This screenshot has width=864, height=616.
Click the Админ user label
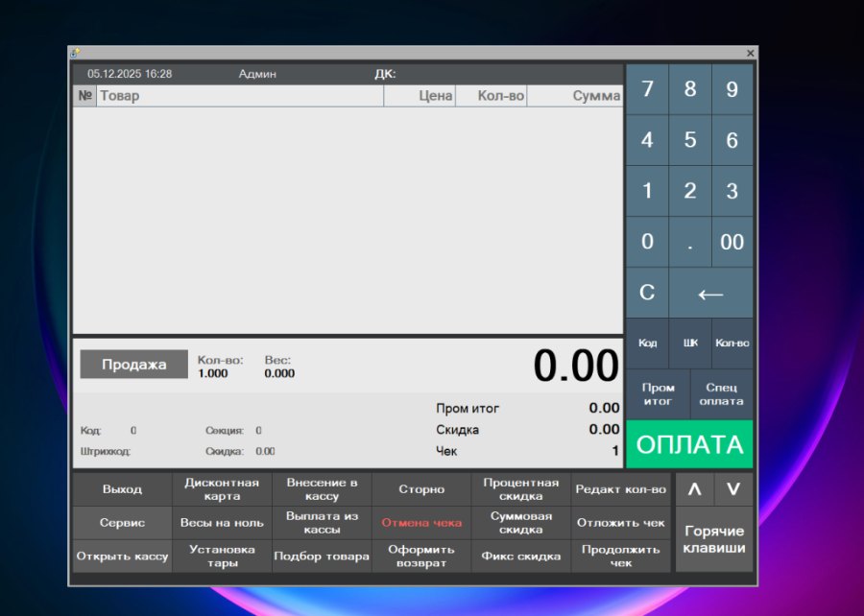[x=257, y=74]
